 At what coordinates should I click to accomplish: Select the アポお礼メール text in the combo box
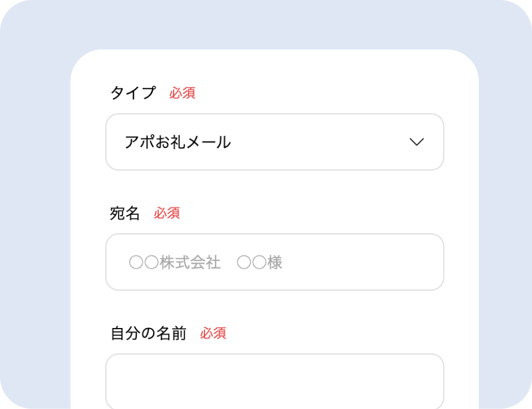pyautogui.click(x=178, y=142)
